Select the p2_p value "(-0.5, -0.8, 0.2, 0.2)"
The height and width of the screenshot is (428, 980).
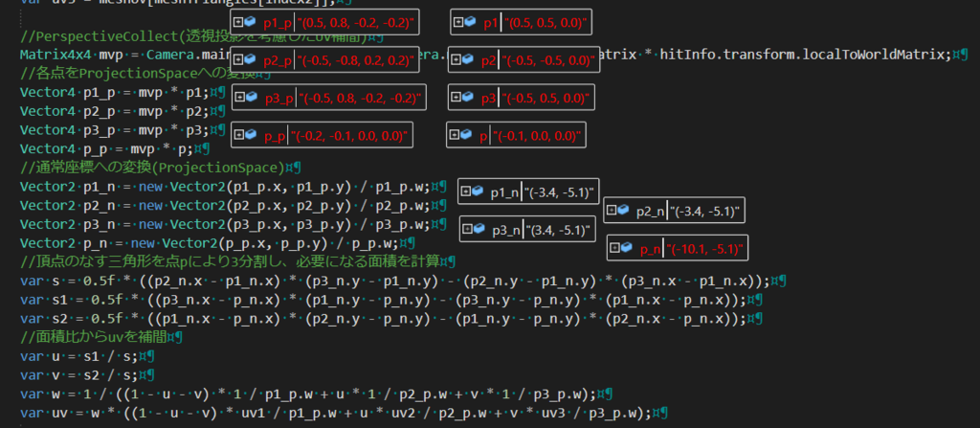coord(356,61)
